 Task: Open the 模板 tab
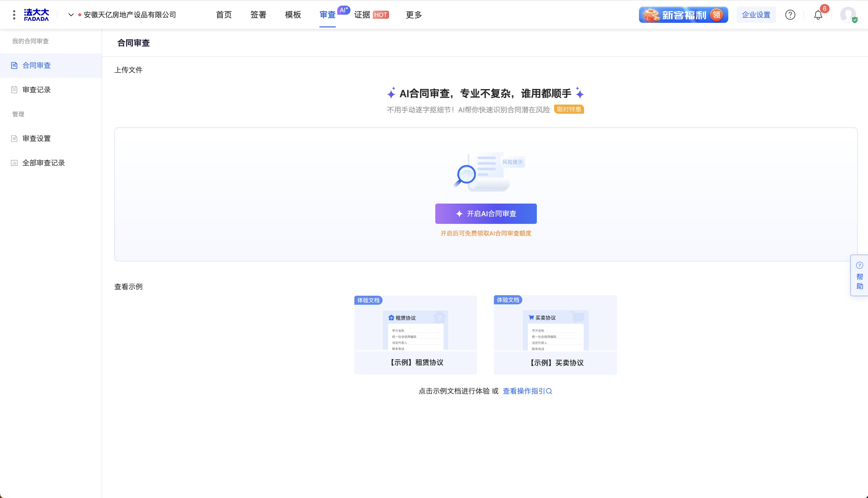[293, 15]
